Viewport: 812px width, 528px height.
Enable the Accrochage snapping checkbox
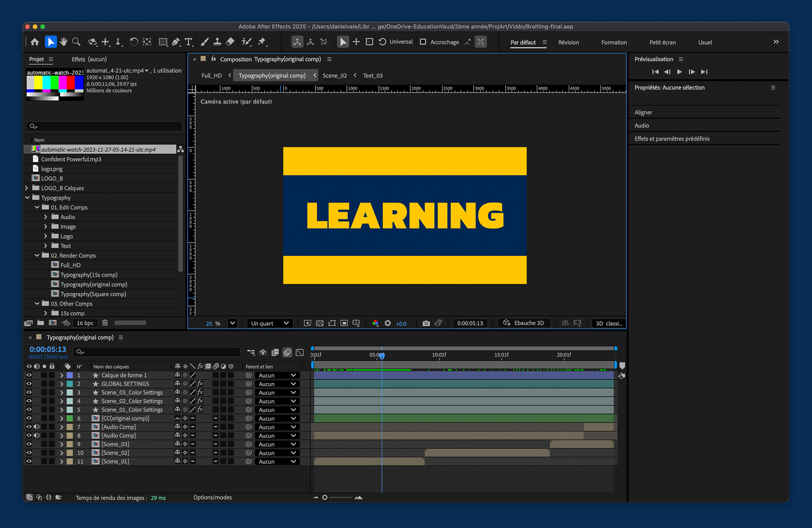(423, 42)
